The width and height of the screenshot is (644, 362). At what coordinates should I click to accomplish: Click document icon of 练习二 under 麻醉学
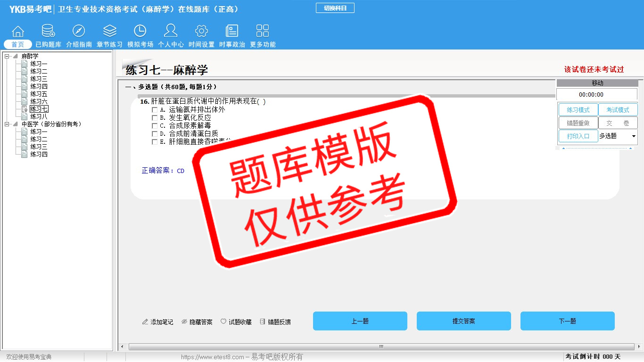click(25, 72)
